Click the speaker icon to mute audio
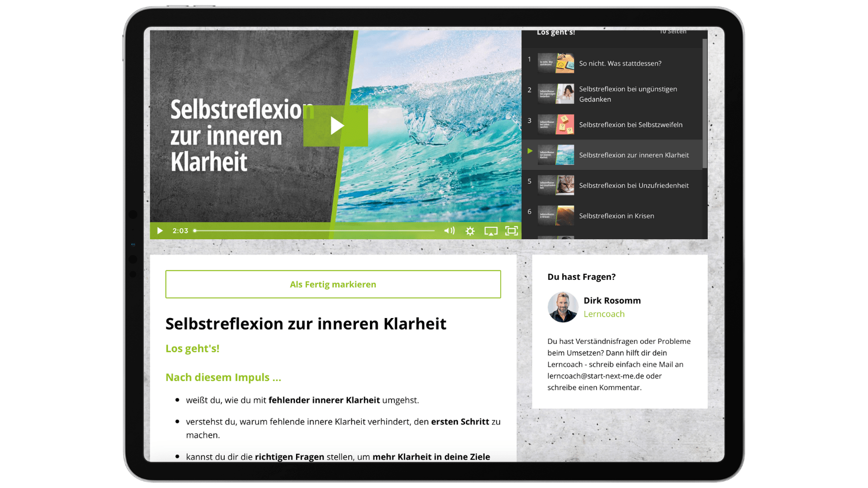The height and width of the screenshot is (488, 868). (448, 231)
